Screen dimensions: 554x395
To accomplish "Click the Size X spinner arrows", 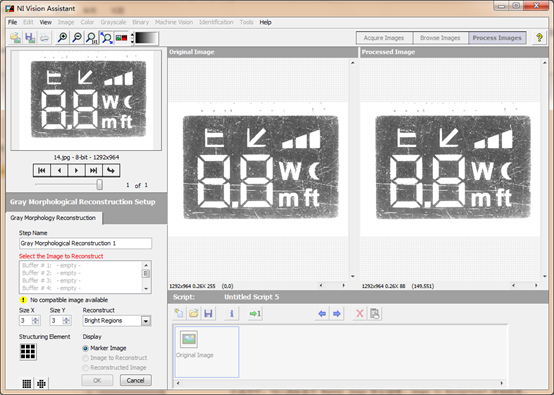I will [x=35, y=320].
